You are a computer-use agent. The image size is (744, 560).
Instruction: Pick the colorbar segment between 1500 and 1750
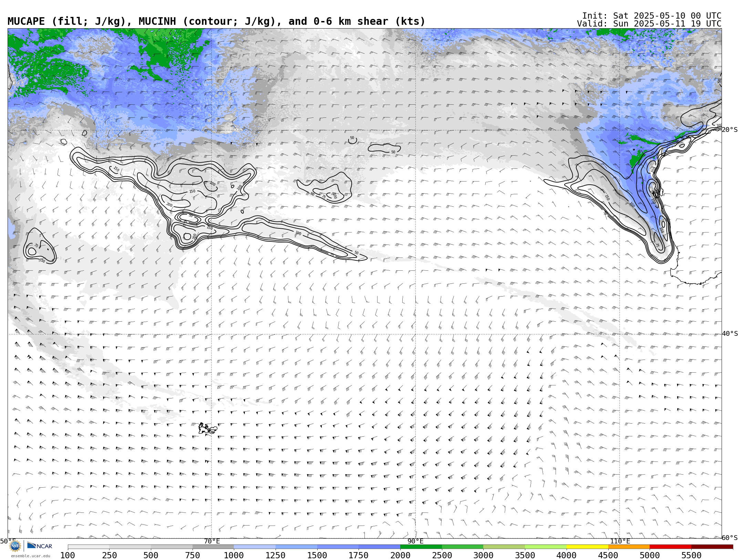point(338,547)
